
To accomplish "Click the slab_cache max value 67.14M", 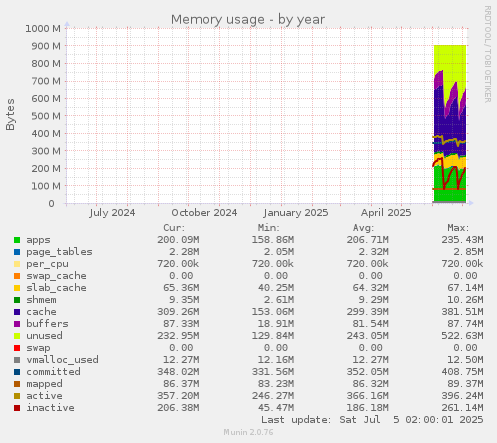I will [x=465, y=288].
